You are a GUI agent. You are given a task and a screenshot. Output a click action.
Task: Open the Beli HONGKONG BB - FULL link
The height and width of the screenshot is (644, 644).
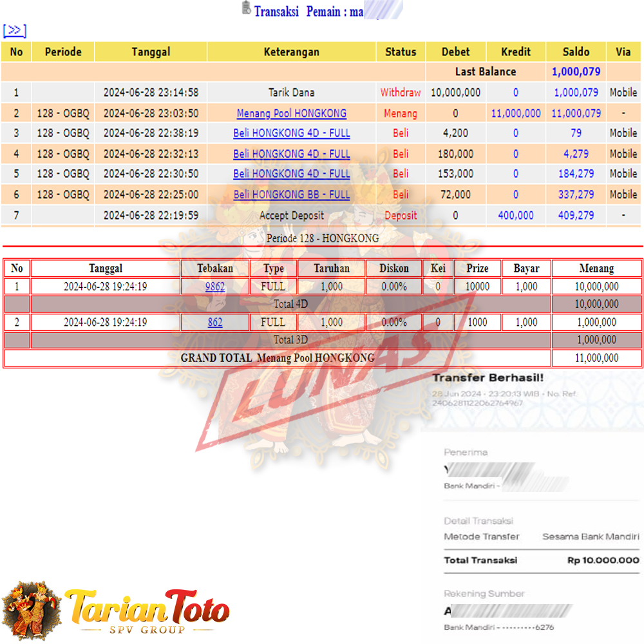click(291, 194)
